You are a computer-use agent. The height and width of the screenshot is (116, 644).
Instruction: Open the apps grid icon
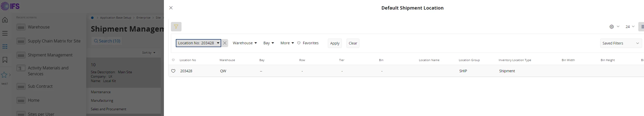(x=5, y=47)
